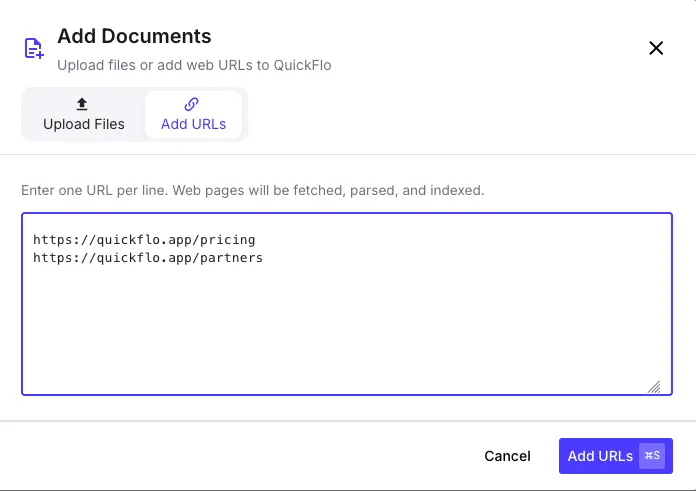Screen dimensions: 696x491
Task: Click the 'Upload files or add web URLs' subtitle
Action: pyautogui.click(x=194, y=65)
